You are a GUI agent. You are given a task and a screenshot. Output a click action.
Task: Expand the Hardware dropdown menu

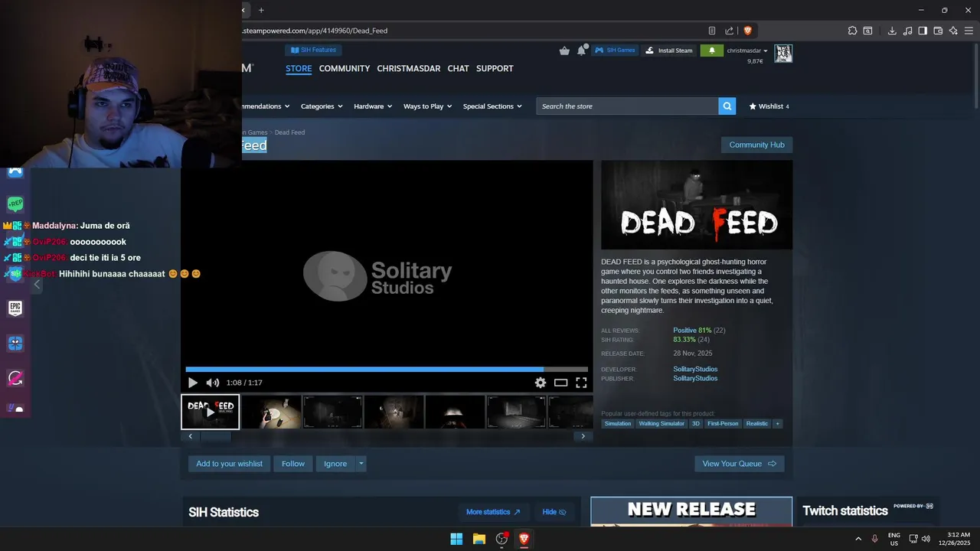point(373,106)
